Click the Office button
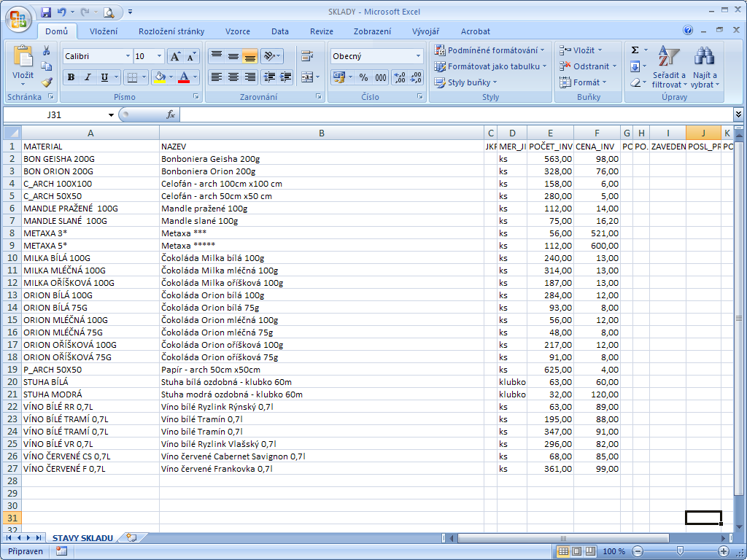The image size is (747, 560). pyautogui.click(x=18, y=20)
